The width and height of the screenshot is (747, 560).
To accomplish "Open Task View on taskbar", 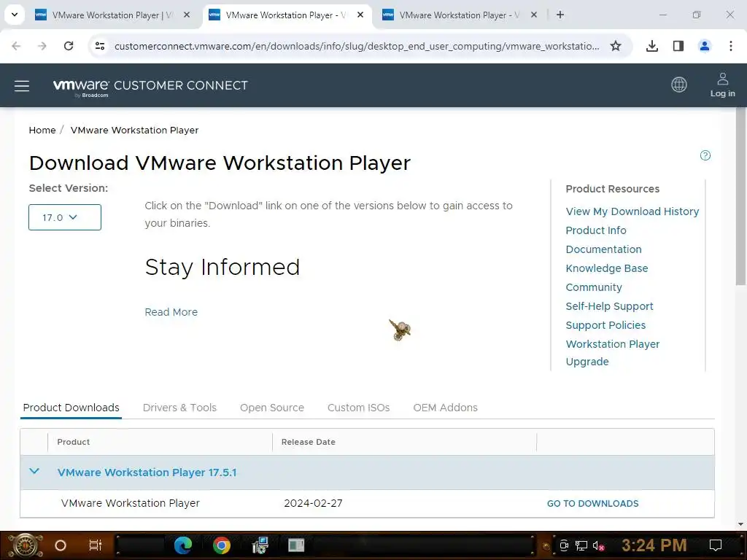I will coord(96,545).
